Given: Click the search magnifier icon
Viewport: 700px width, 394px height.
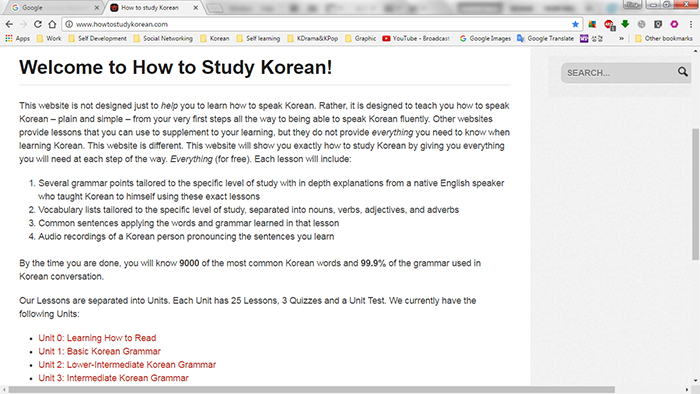Looking at the screenshot, I should (x=683, y=72).
